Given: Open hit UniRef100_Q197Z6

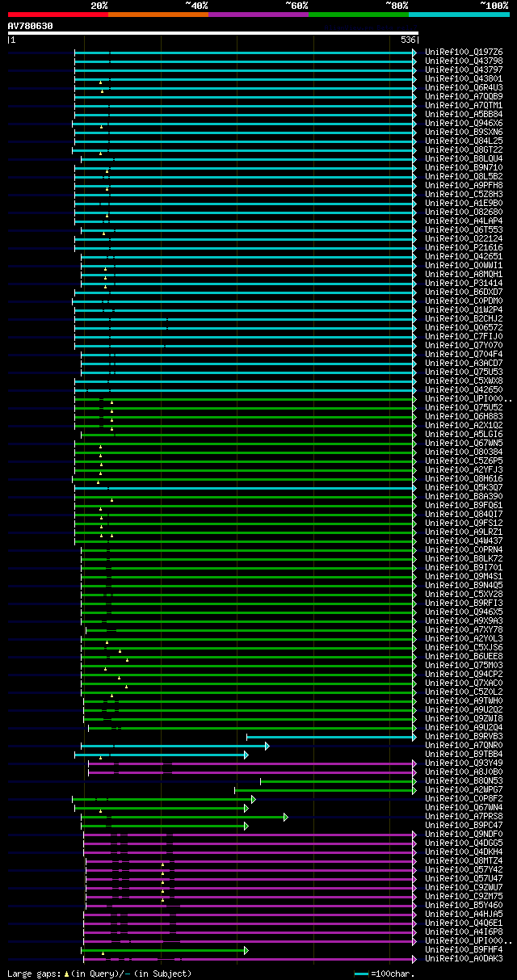Looking at the screenshot, I should 464,52.
